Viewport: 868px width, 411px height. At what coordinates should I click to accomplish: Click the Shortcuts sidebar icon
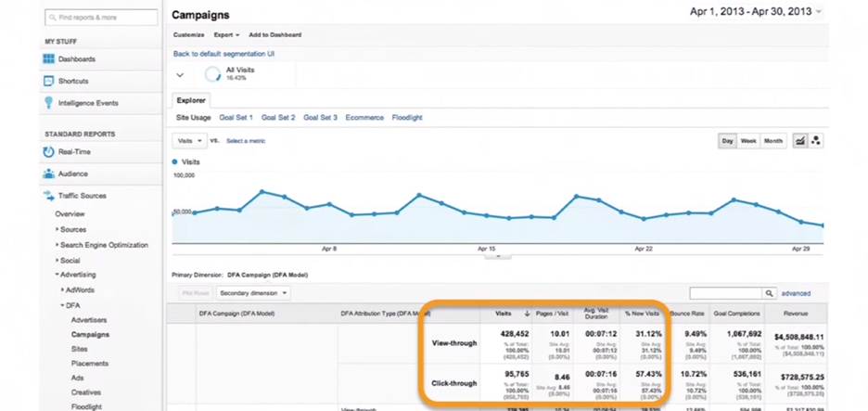[50, 82]
